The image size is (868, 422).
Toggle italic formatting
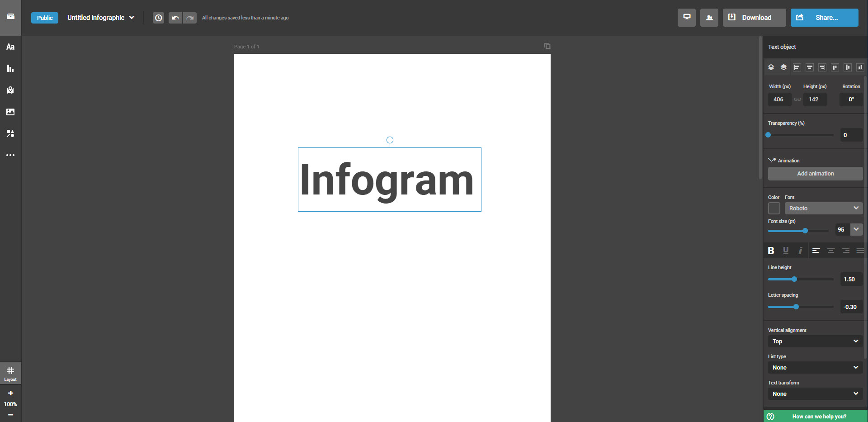point(800,251)
